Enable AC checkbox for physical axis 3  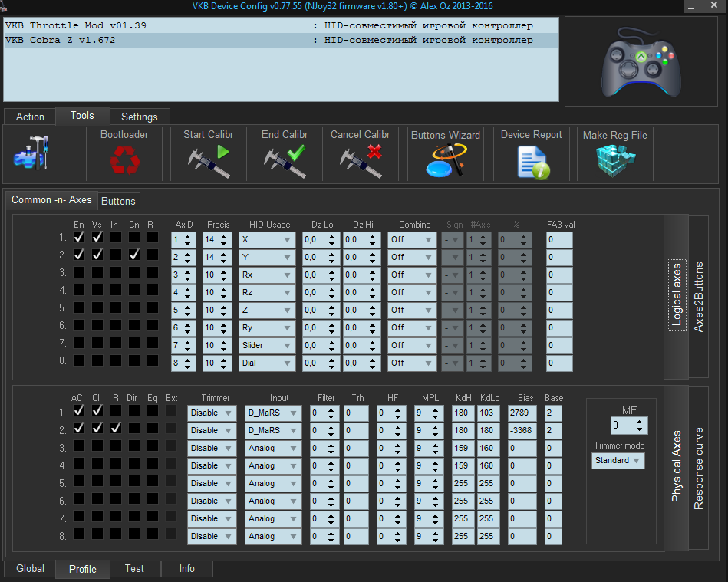79,446
